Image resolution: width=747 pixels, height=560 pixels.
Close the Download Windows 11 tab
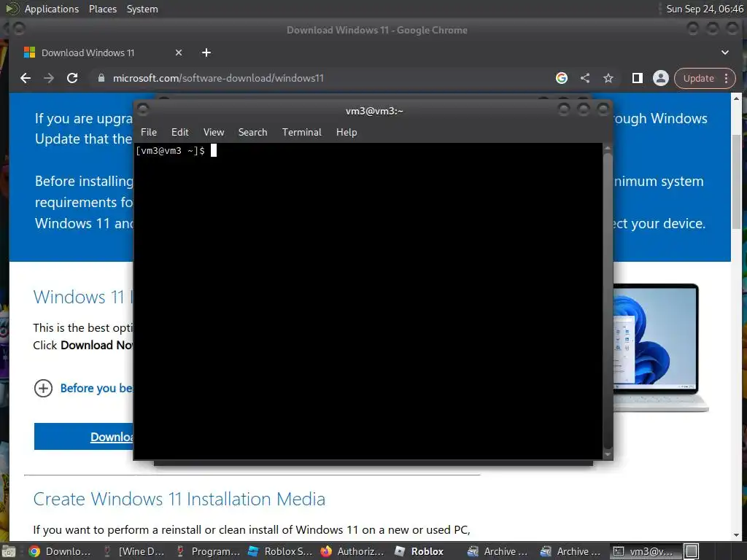click(179, 52)
